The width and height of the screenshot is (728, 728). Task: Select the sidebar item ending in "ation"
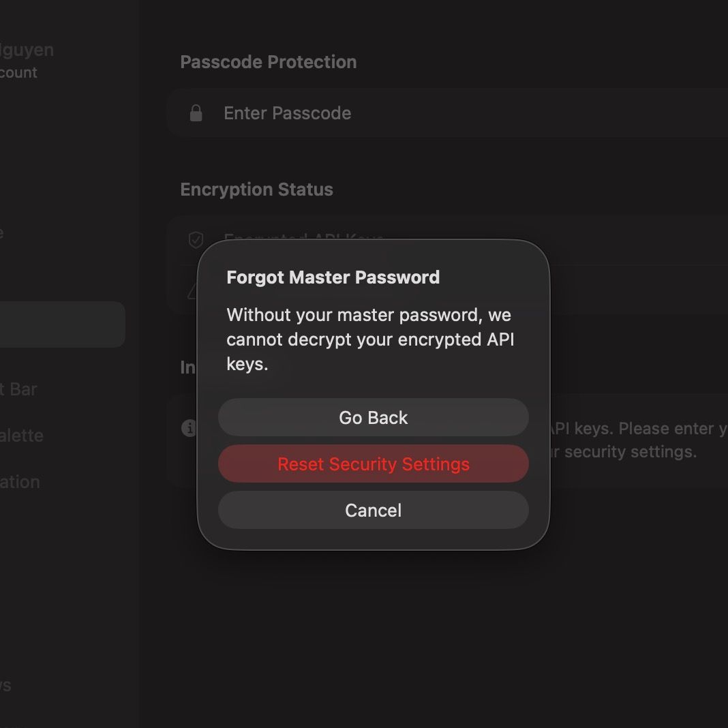tap(20, 482)
